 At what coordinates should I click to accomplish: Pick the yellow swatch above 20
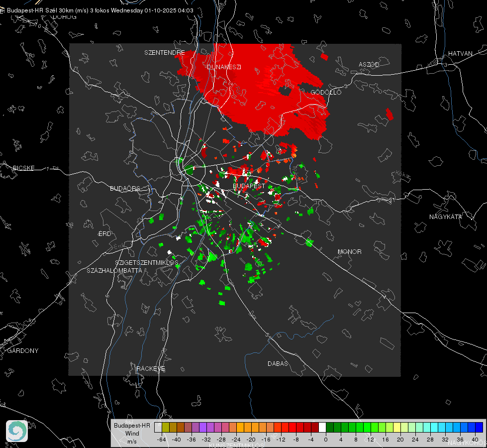(x=397, y=428)
